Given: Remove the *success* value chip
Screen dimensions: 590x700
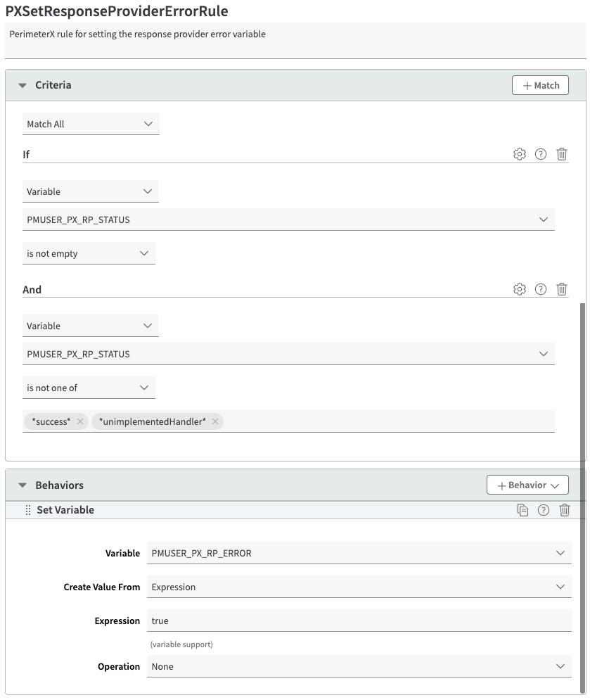Looking at the screenshot, I should (80, 421).
